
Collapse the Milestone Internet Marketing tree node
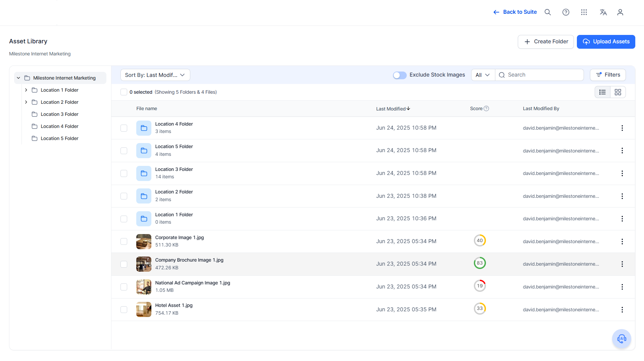click(x=18, y=78)
